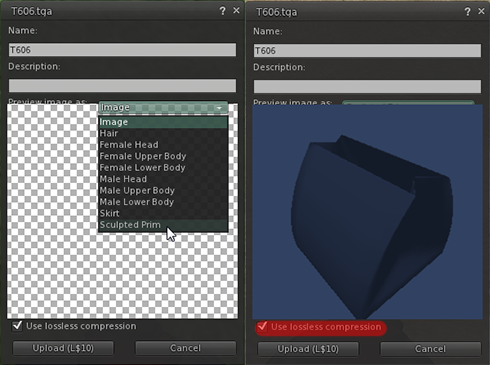Click the sculpted prim 3D preview
The width and height of the screenshot is (490, 365).
[x=367, y=212]
